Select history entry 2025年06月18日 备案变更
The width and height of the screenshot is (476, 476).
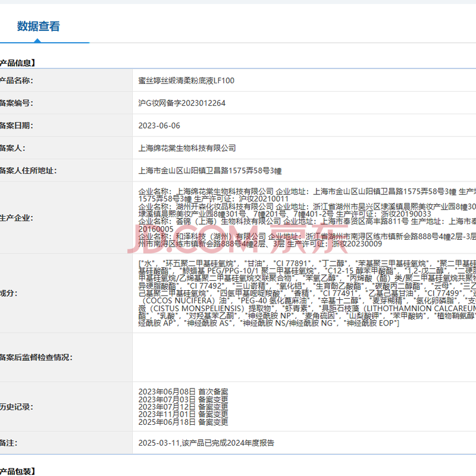coord(183,422)
